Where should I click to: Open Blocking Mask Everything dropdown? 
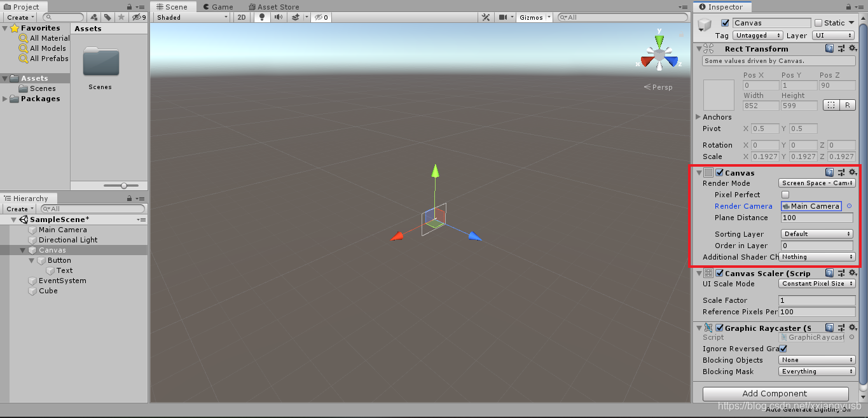(817, 372)
